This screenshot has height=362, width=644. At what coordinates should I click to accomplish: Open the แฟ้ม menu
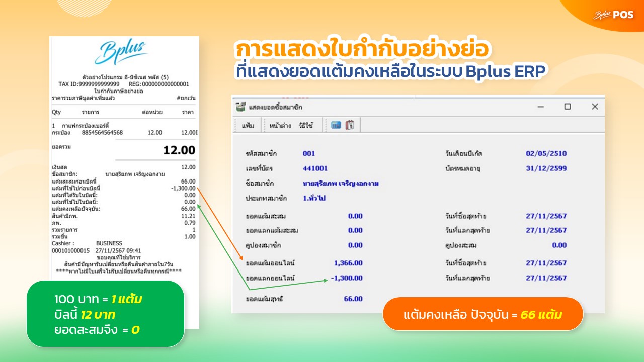[248, 125]
